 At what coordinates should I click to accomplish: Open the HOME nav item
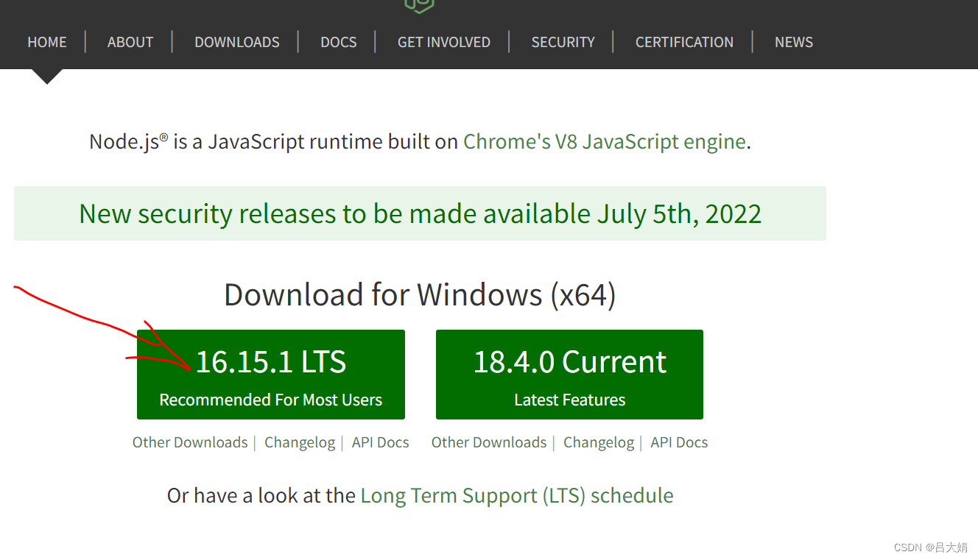click(47, 42)
